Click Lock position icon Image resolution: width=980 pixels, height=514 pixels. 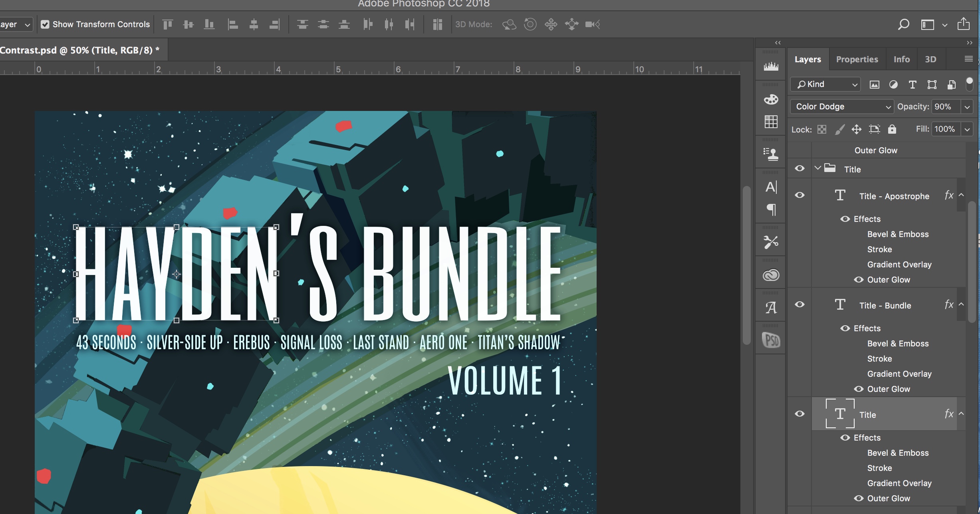tap(857, 129)
